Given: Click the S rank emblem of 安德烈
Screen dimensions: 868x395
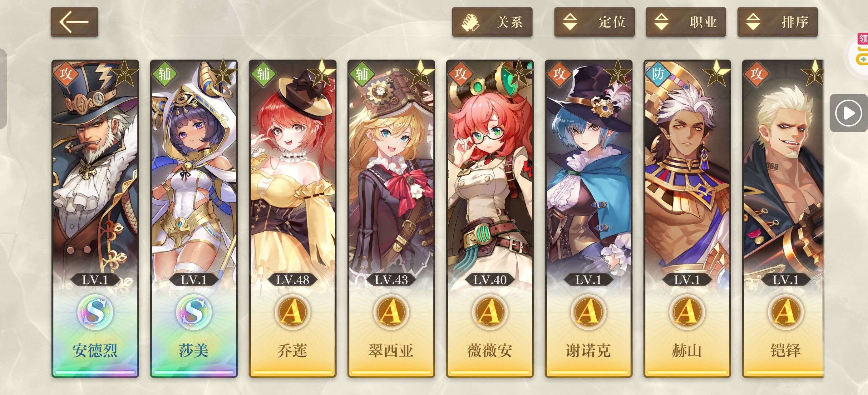Looking at the screenshot, I should coord(95,312).
